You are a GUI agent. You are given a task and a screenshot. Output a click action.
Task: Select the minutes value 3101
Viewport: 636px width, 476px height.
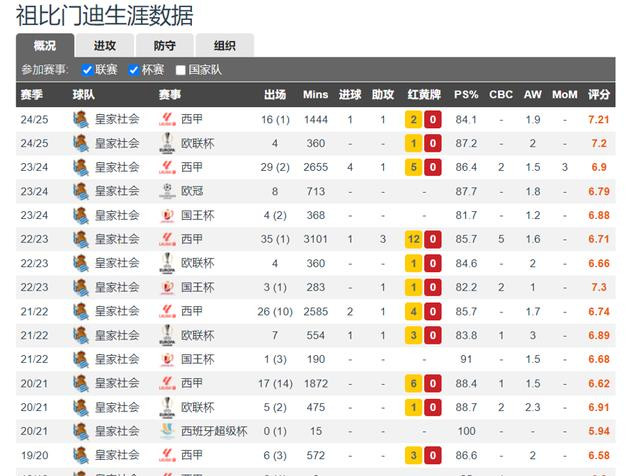click(x=316, y=239)
